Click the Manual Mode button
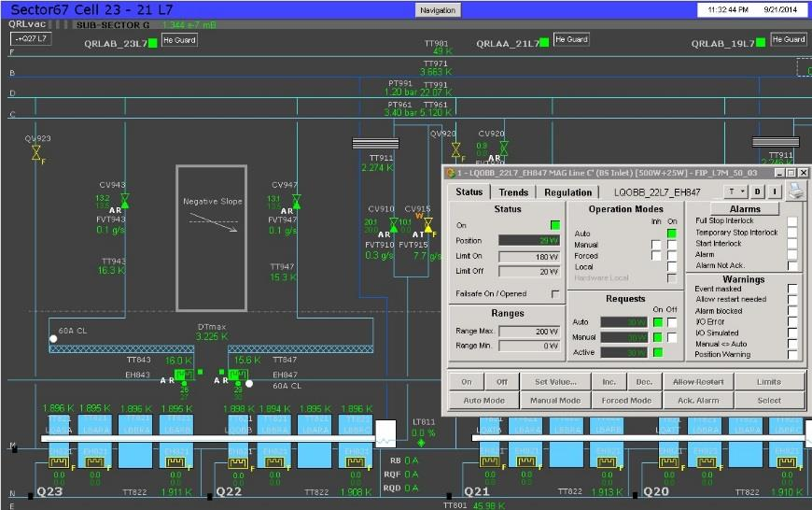The image size is (812, 510). [555, 401]
